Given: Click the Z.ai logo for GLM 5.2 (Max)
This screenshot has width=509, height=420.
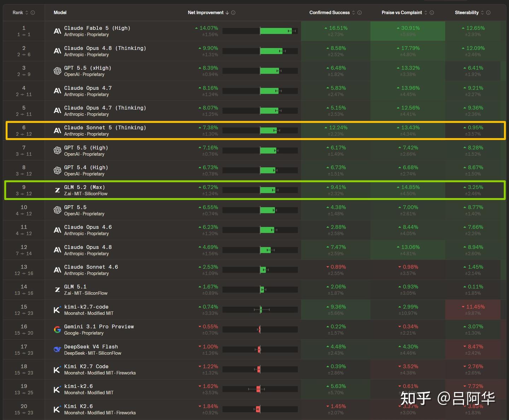Looking at the screenshot, I should tap(57, 190).
